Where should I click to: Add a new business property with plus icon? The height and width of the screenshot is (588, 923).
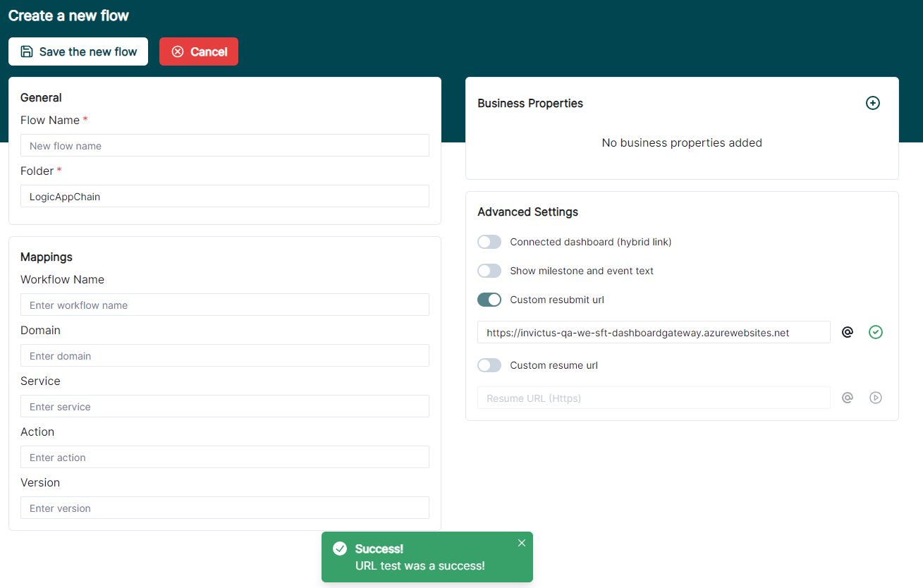(x=872, y=103)
